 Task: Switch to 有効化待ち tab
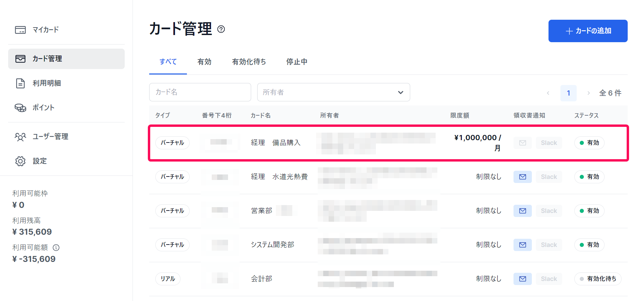click(x=249, y=62)
